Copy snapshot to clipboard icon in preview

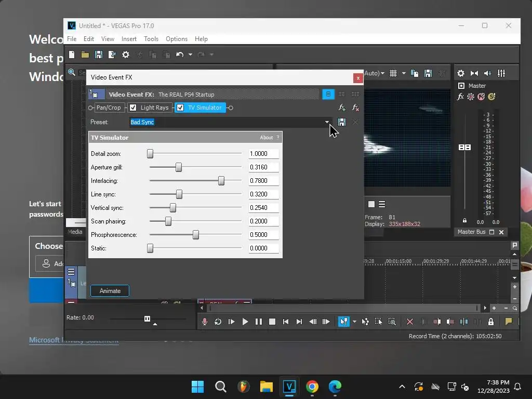(x=415, y=73)
